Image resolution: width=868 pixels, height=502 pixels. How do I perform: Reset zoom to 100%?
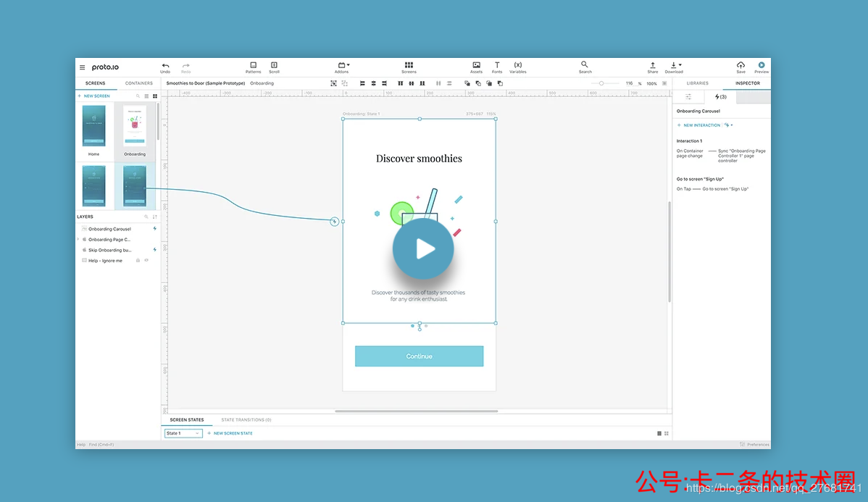[651, 83]
